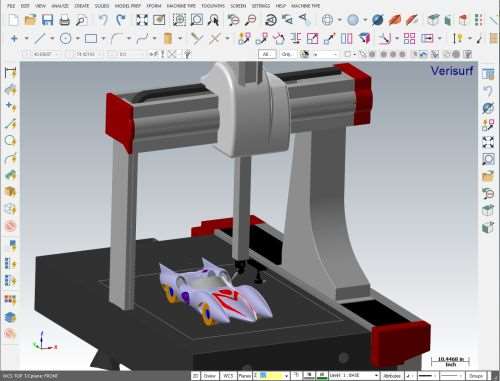Click the Fit to screen icon
The width and height of the screenshot is (500, 381).
click(x=142, y=20)
